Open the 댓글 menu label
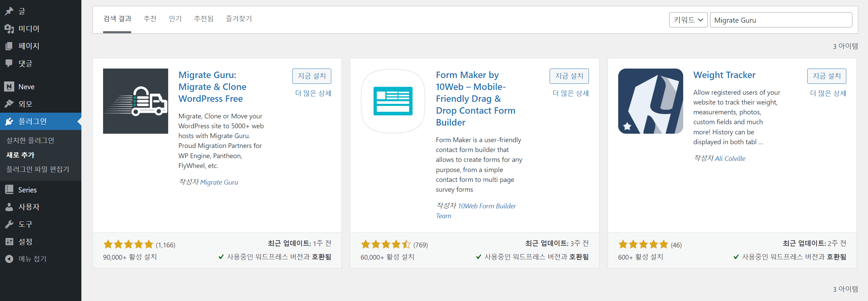 point(25,63)
